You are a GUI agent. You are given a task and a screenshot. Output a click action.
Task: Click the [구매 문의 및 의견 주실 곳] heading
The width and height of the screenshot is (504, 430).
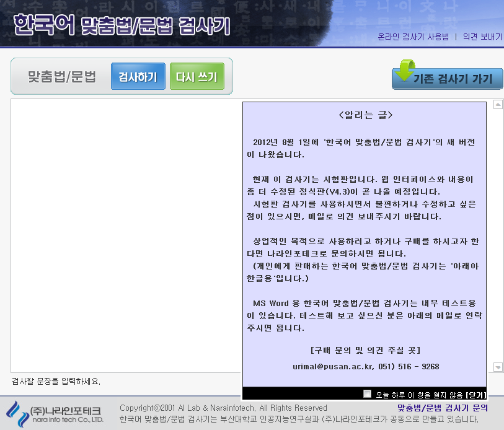tap(366, 350)
